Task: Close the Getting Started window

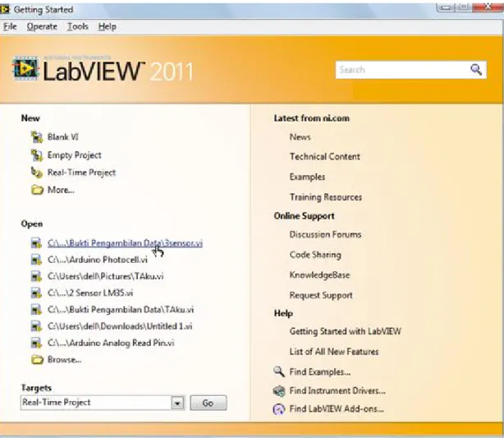Action: 488,7
